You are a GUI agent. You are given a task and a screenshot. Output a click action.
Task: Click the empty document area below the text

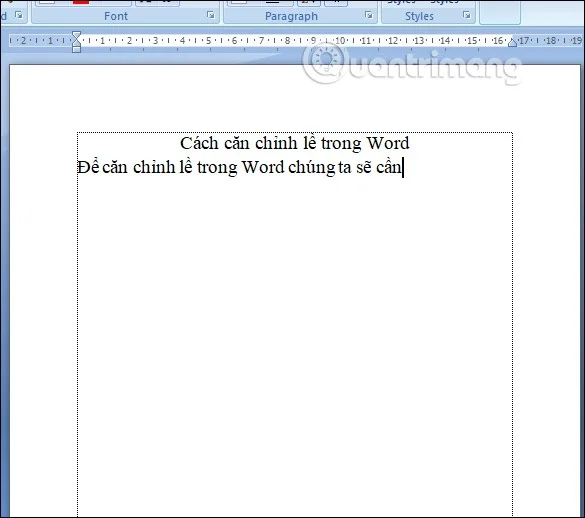295,336
